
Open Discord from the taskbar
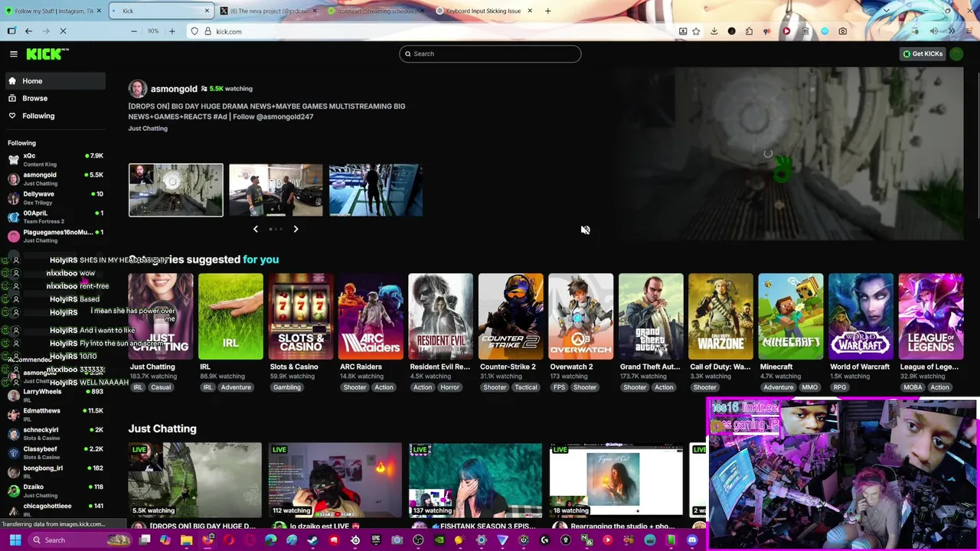pyautogui.click(x=692, y=540)
